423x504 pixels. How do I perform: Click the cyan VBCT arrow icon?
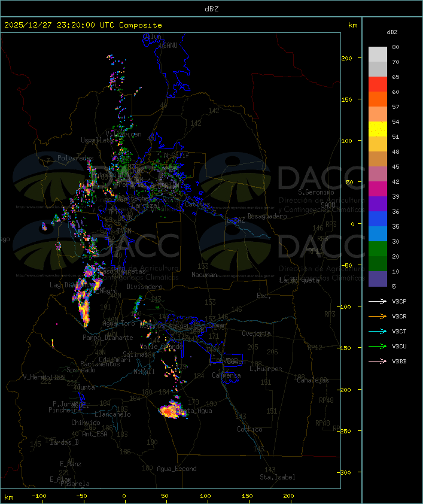[x=378, y=331]
